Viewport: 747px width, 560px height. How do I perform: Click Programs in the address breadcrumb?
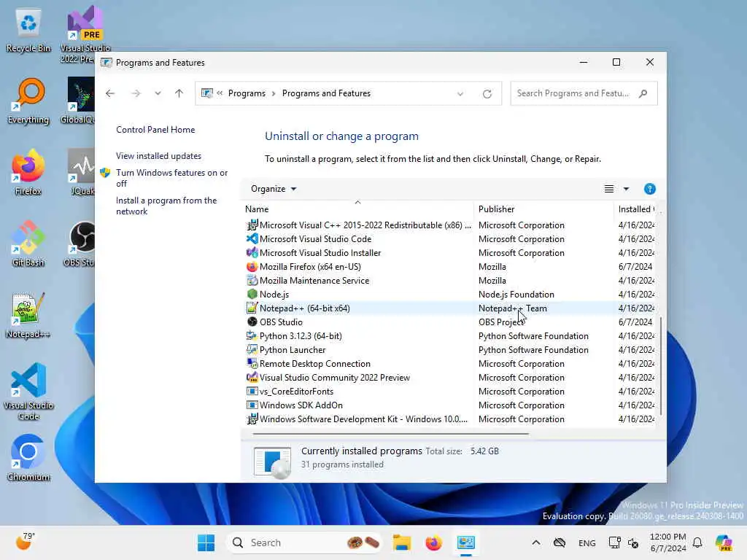(247, 93)
